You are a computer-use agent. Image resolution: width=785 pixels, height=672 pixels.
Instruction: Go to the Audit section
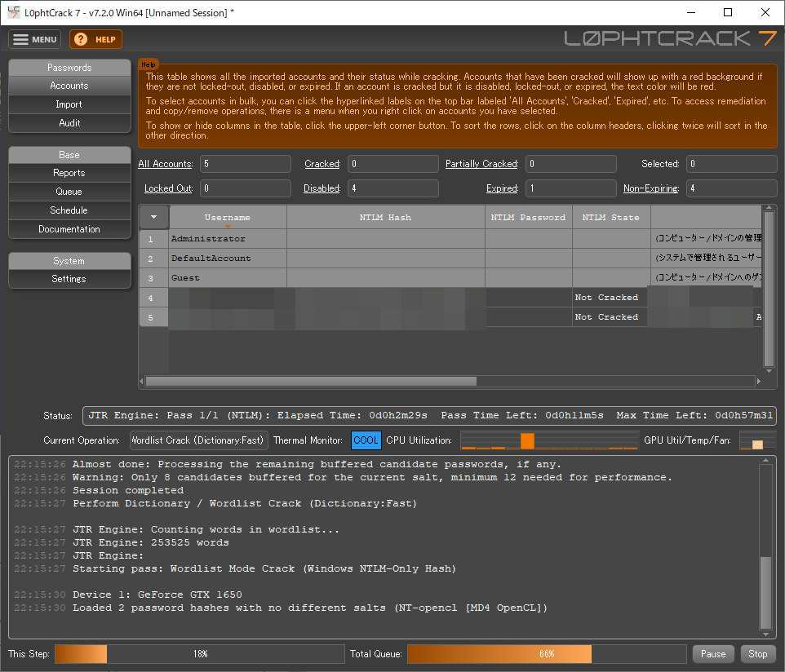click(69, 123)
